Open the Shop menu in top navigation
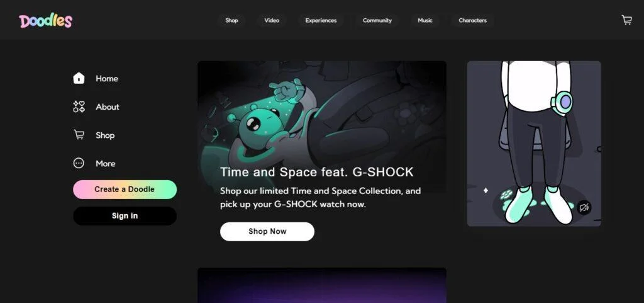This screenshot has width=644, height=303. click(x=231, y=20)
